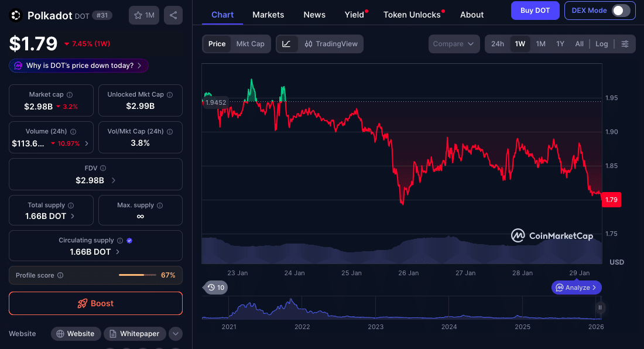Open chart settings sliders icon
The width and height of the screenshot is (644, 349).
[x=625, y=44]
